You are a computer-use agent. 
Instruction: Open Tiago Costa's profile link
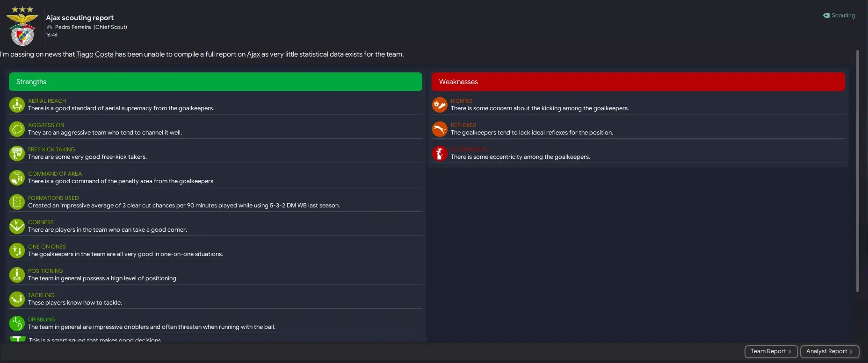[x=95, y=54]
